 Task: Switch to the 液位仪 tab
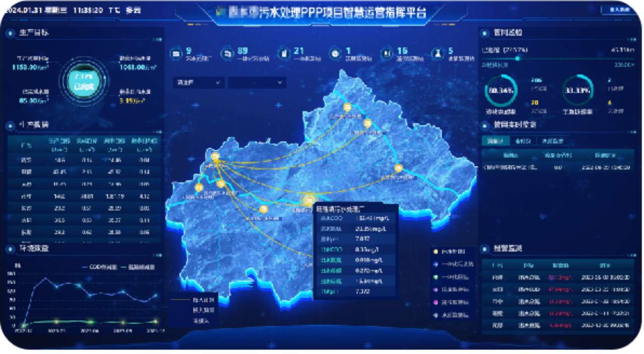523,141
